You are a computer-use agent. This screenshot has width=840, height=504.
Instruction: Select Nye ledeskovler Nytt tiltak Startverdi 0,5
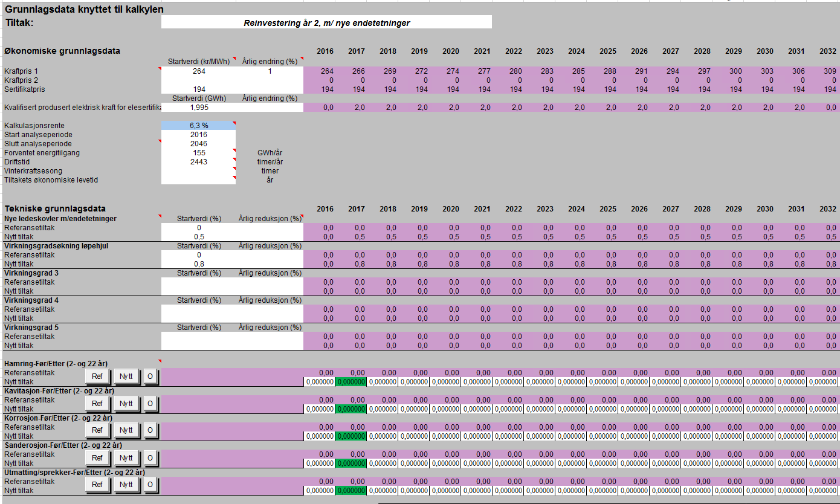pos(199,237)
